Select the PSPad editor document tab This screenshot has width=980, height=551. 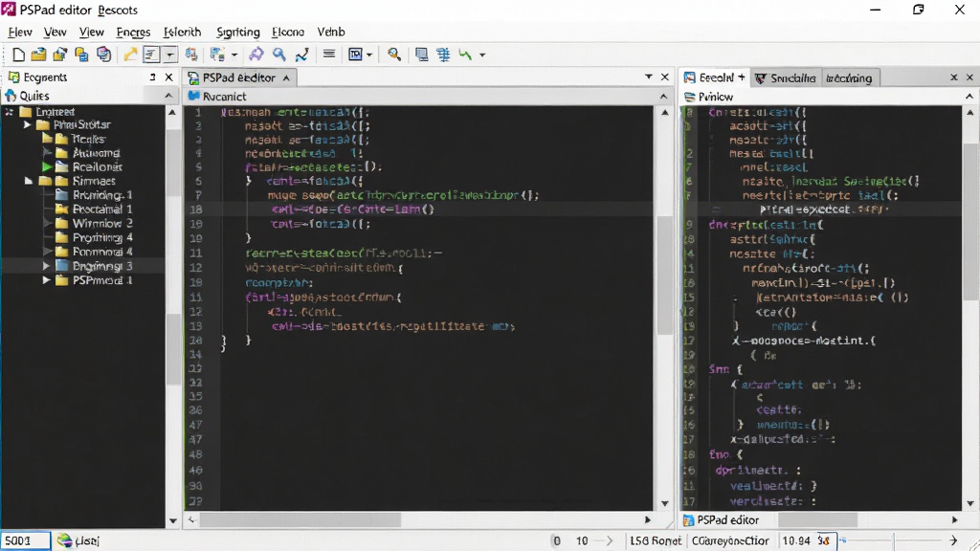239,77
